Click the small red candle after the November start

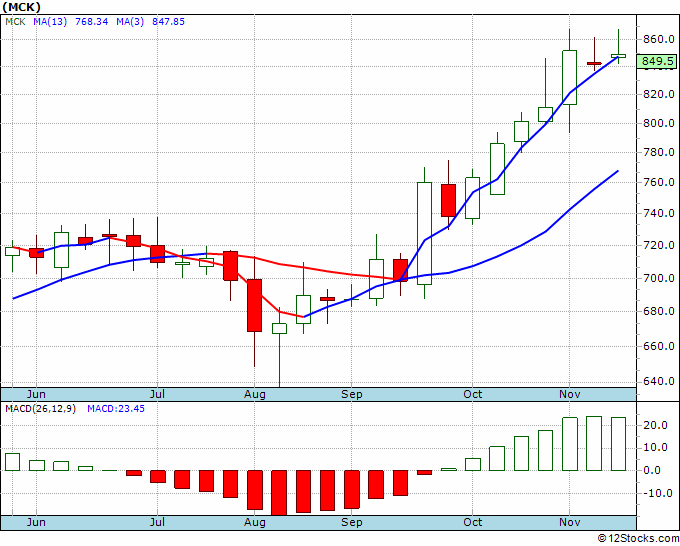594,63
